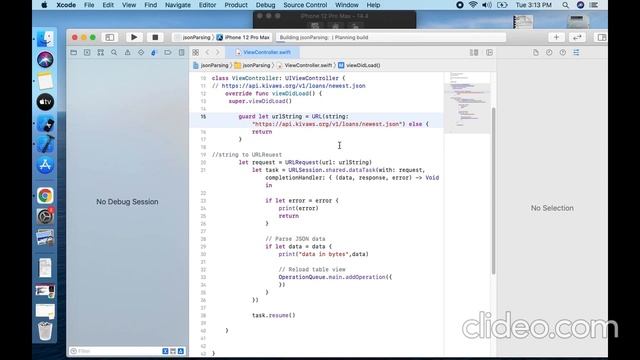Open the Debug navigator icon
The width and height of the screenshot is (640, 360).
click(x=154, y=52)
